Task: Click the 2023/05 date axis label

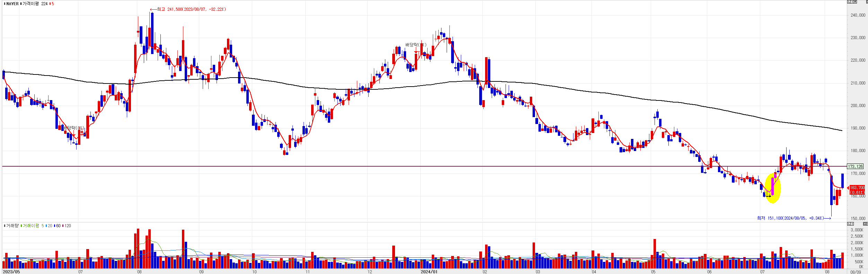Action: click(x=11, y=272)
